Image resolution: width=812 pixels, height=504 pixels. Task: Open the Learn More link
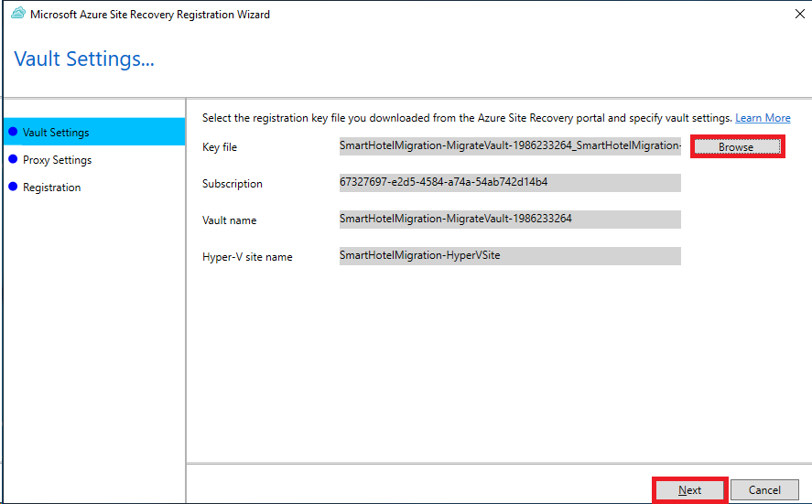[763, 118]
